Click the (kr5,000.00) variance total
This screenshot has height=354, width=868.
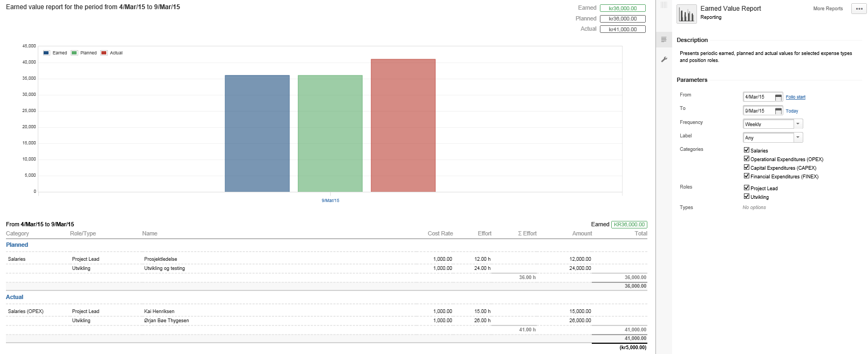click(x=633, y=348)
